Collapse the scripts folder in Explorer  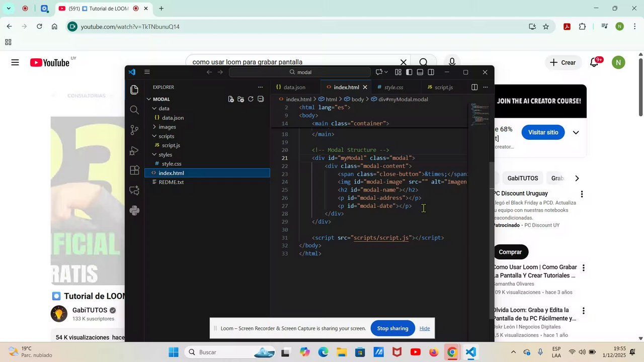(154, 136)
